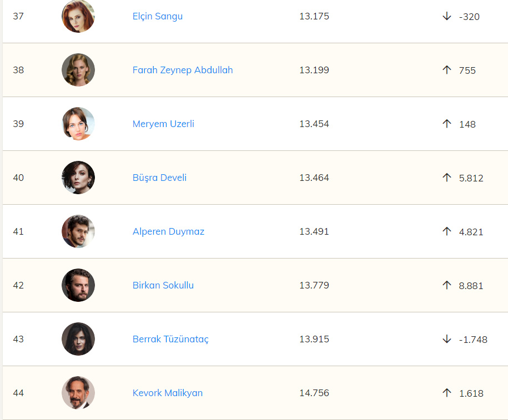508x420 pixels.
Task: Click the down arrow beside -1.748
Action: coord(447,339)
